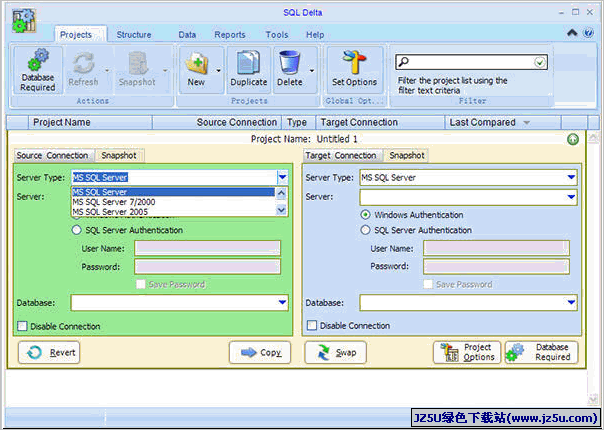Toggle target Save Password checkbox
Image resolution: width=604 pixels, height=430 pixels.
[428, 284]
